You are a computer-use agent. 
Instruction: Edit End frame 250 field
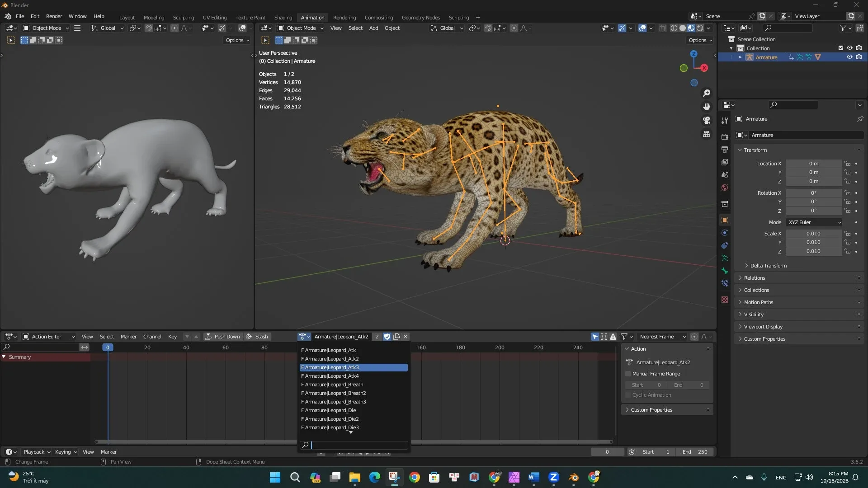695,452
